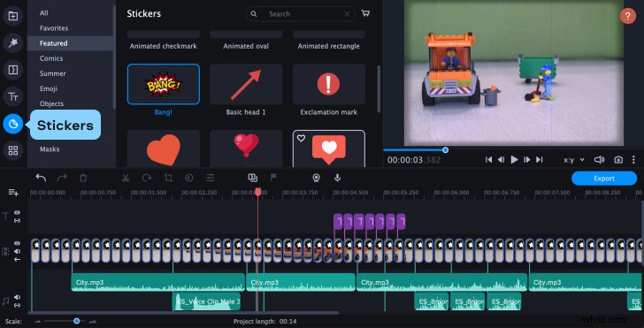
Task: Add a marker with flag icon
Action: (x=273, y=178)
